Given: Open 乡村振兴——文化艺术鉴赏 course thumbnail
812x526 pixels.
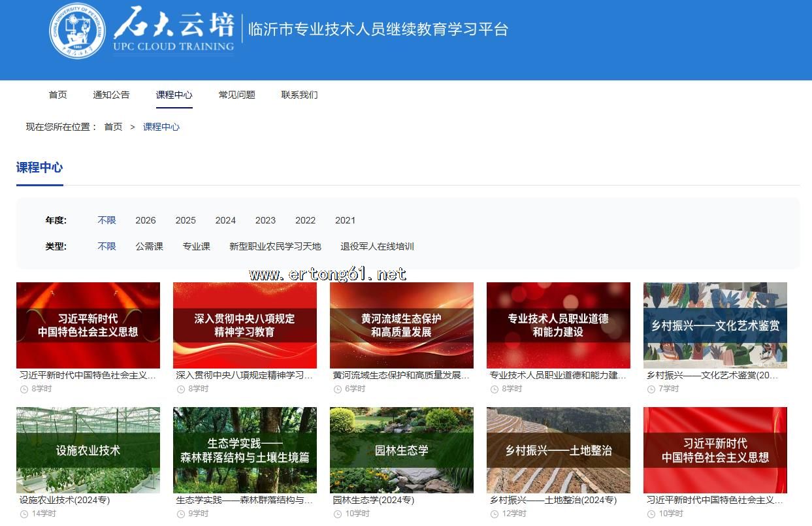Looking at the screenshot, I should point(715,325).
